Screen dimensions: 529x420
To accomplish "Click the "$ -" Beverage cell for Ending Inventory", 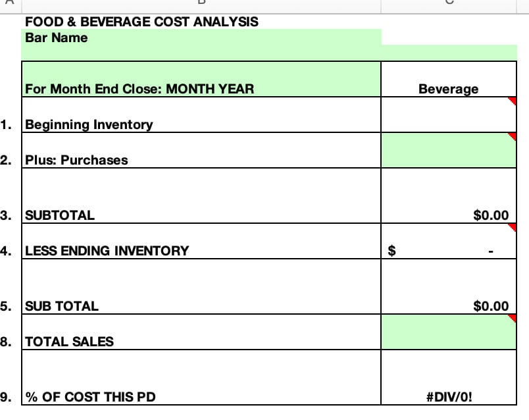I will 449,241.
